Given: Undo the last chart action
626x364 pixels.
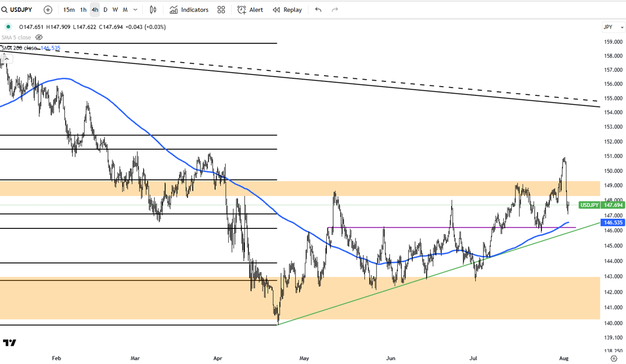Looking at the screenshot, I should coord(318,9).
